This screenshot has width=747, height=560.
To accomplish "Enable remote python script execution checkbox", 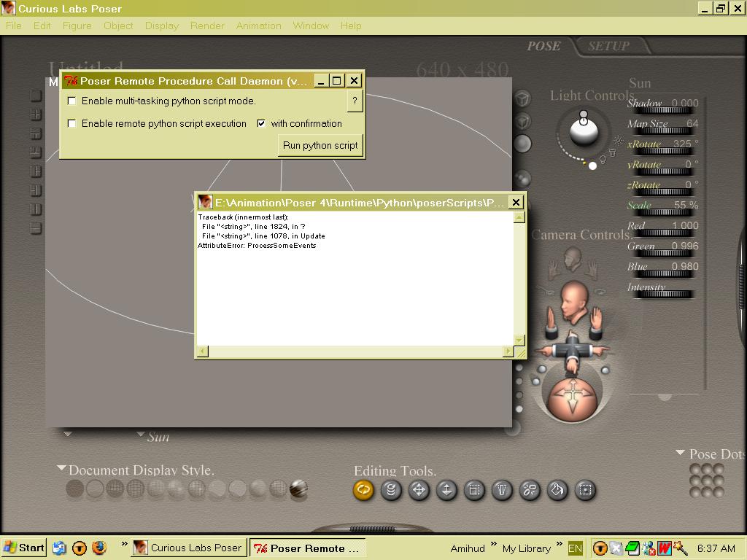I will [72, 123].
